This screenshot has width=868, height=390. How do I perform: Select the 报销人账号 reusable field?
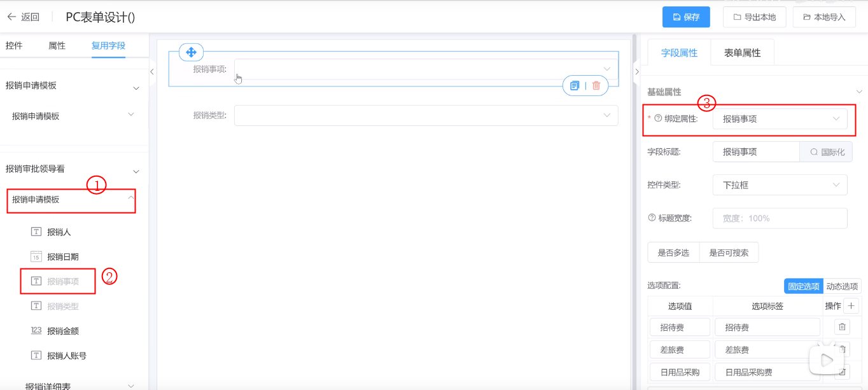67,356
